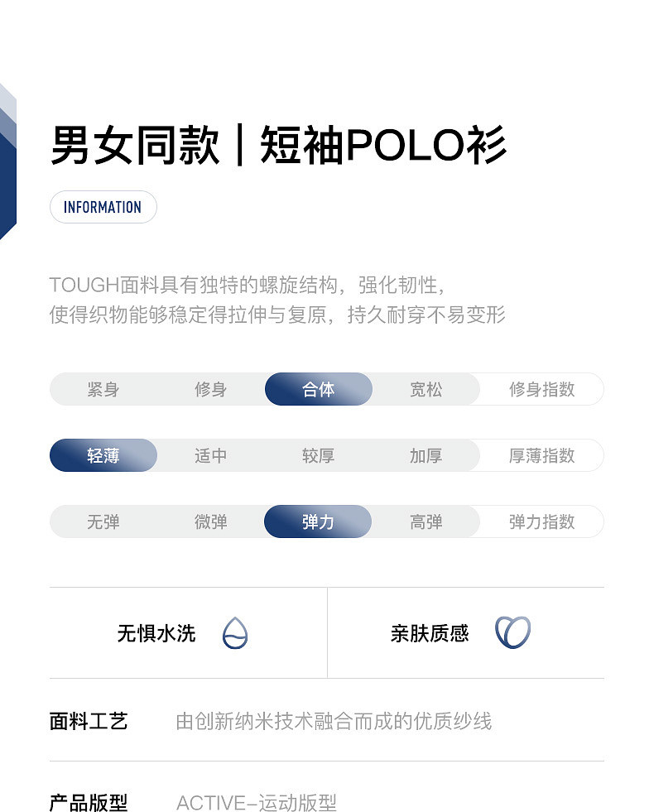The height and width of the screenshot is (812, 654).
Task: Choose the highlighted 合体 fit option
Action: click(319, 389)
